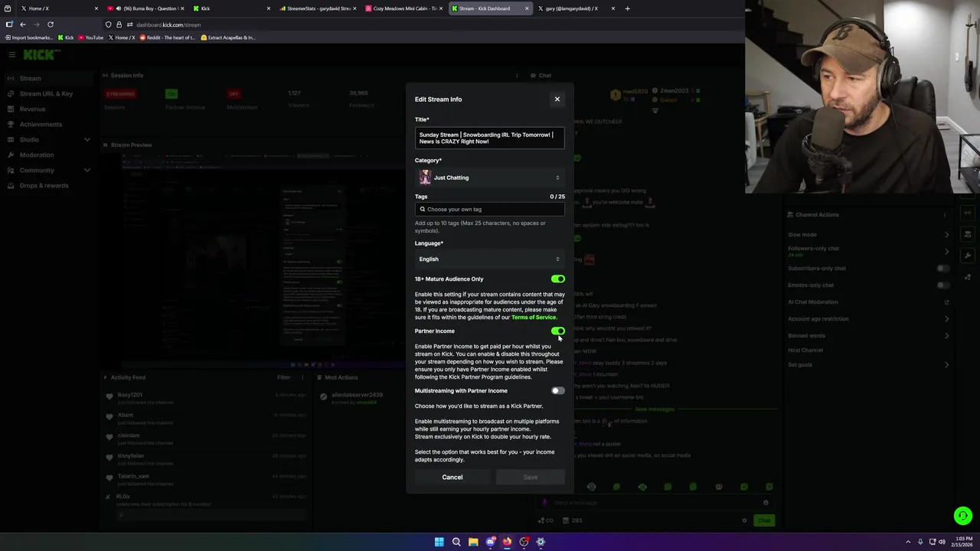Open the Just Chatting category dropdown

click(x=490, y=178)
